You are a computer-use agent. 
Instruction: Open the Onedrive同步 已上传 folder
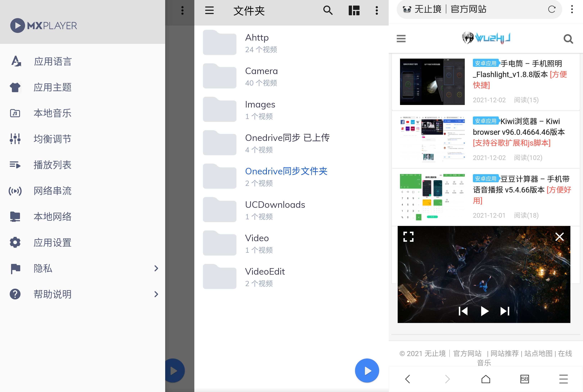point(291,143)
